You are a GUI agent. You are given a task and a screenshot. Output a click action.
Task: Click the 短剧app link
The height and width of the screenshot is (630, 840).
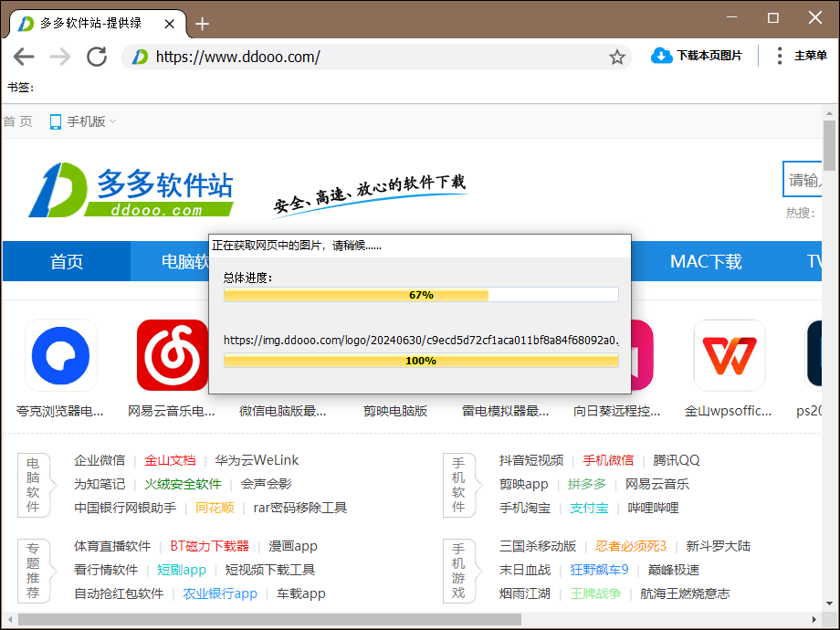coord(182,570)
